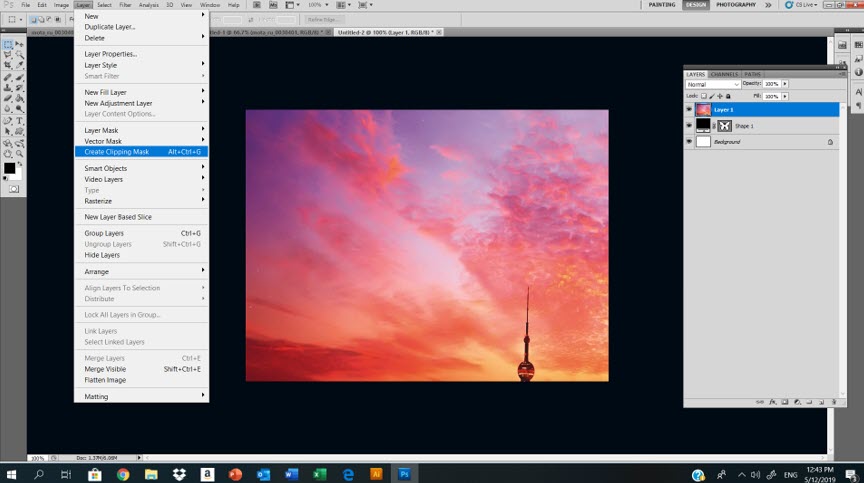Viewport: 864px width, 483px height.
Task: Switch to Painting workspace
Action: [662, 5]
